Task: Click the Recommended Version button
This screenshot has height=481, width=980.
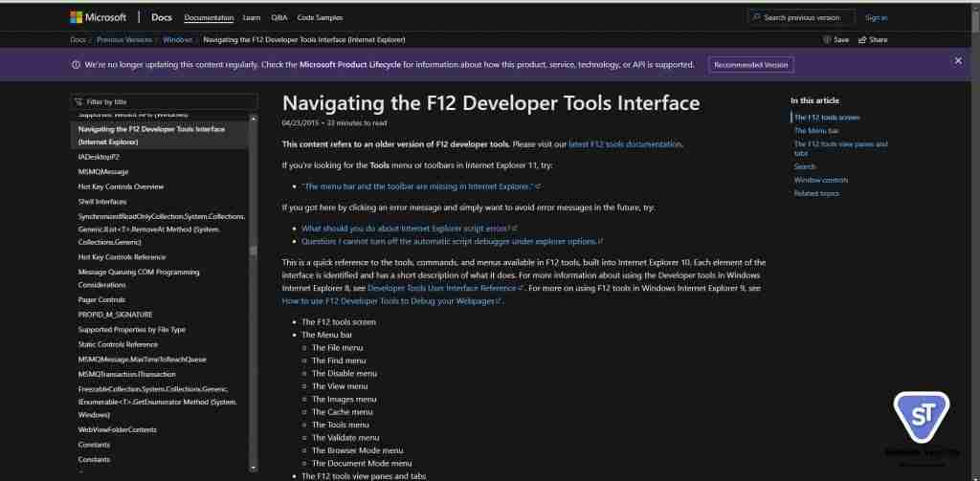Action: point(751,65)
